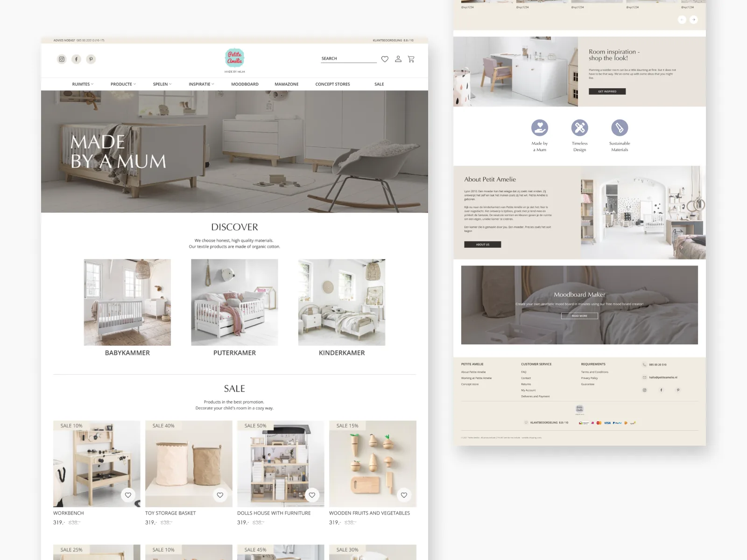Favorite the Dolls House with Furniture
This screenshot has height=560, width=747.
tap(312, 495)
